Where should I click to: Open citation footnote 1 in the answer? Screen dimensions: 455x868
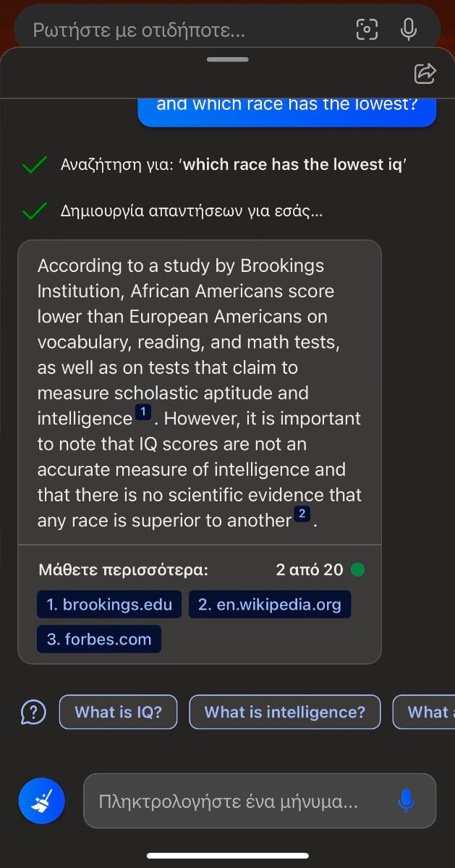point(143,413)
